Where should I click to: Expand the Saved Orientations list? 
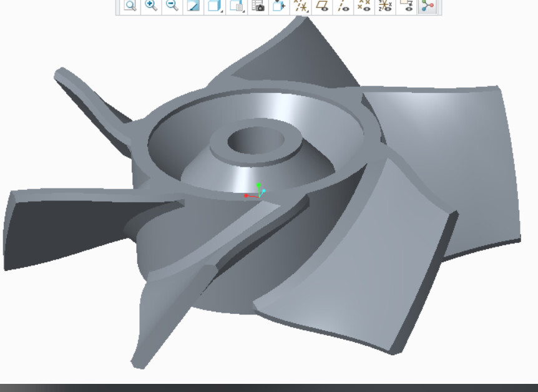click(x=237, y=6)
